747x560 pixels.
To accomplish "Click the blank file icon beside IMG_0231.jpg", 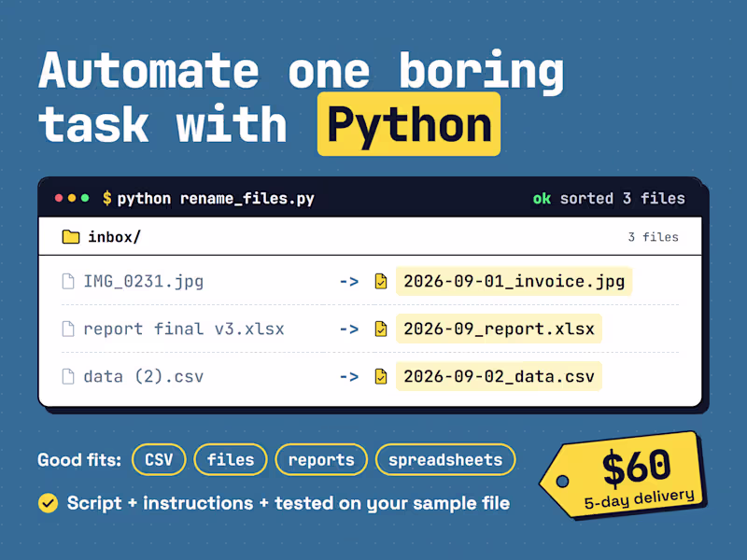I will (x=68, y=282).
